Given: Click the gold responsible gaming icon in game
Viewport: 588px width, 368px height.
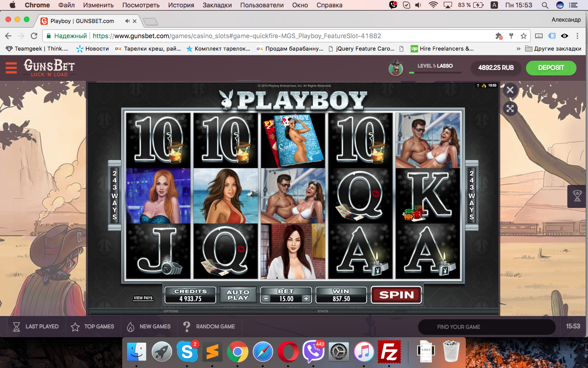Looking at the screenshot, I should tap(484, 86).
